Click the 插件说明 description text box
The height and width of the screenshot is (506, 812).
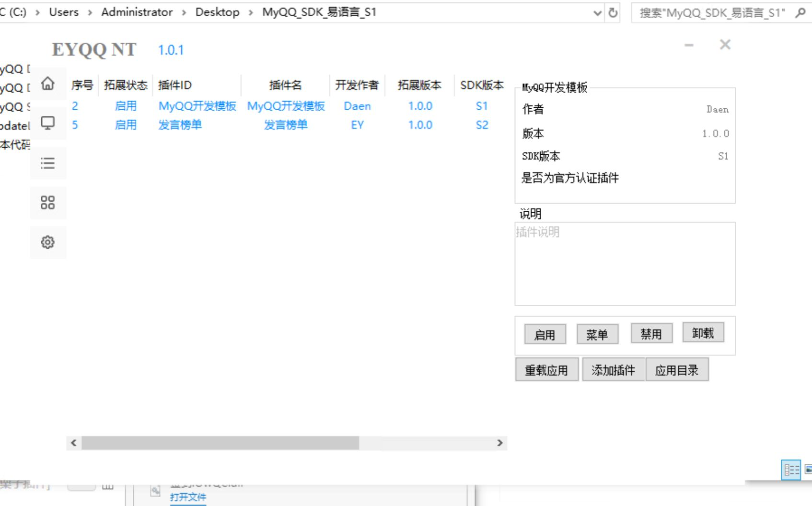[625, 264]
